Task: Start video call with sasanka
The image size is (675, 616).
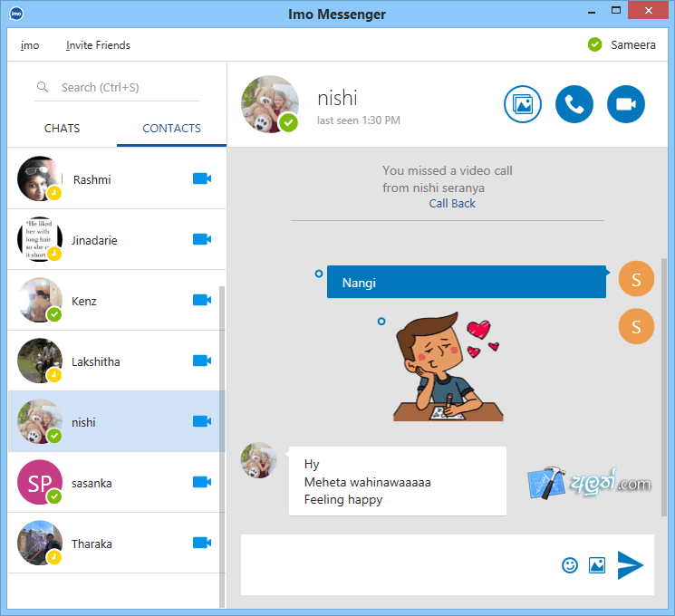Action: point(202,482)
